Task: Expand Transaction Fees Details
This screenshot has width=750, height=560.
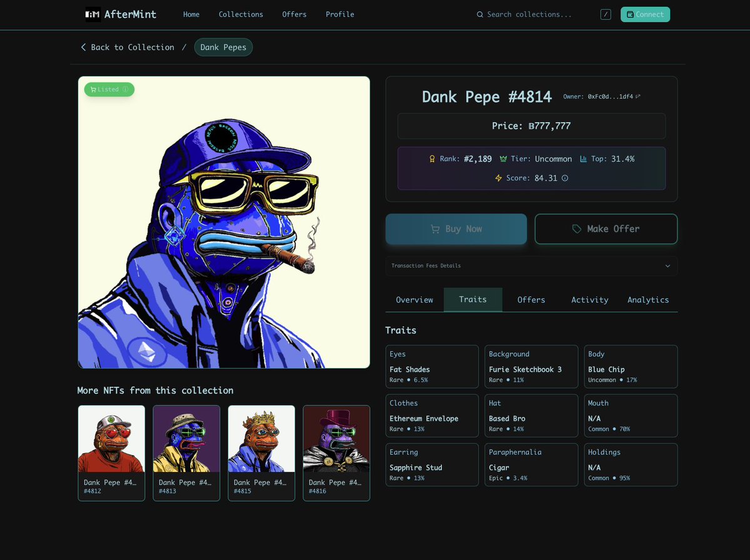Action: tap(532, 266)
